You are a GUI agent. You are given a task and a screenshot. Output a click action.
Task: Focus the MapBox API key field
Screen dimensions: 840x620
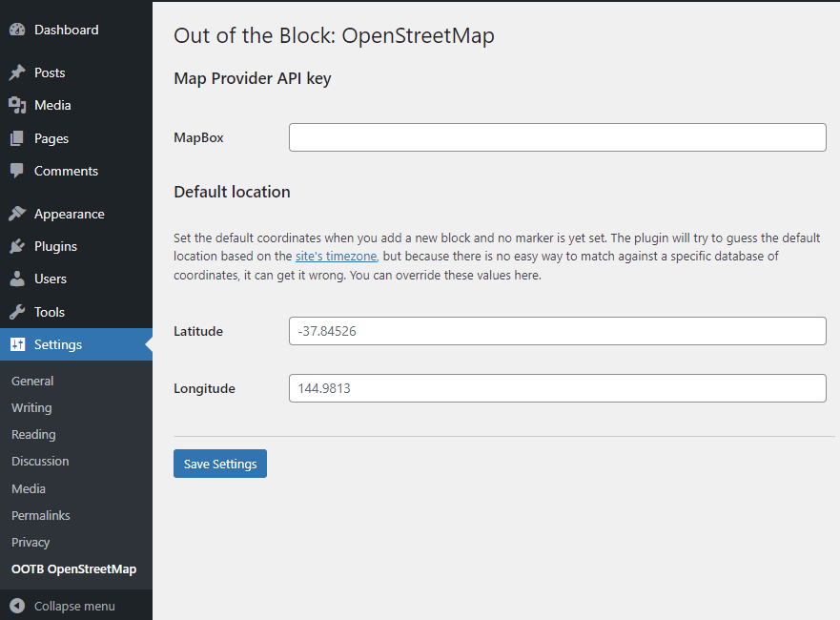(x=557, y=137)
